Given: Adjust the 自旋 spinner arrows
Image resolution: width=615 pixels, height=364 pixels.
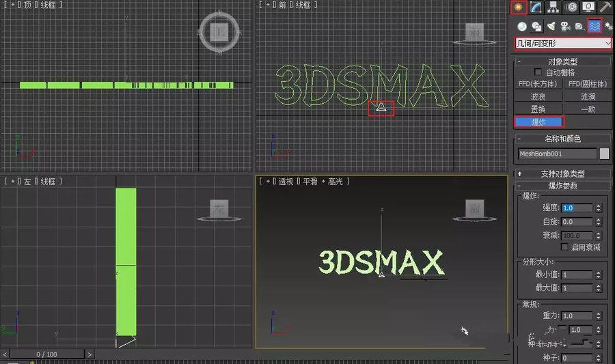Looking at the screenshot, I should pos(598,222).
